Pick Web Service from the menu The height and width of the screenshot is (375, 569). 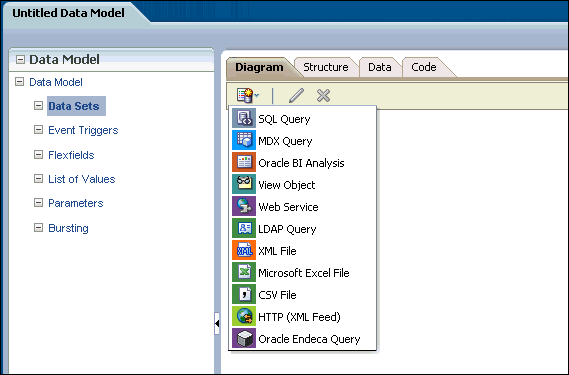(x=303, y=207)
